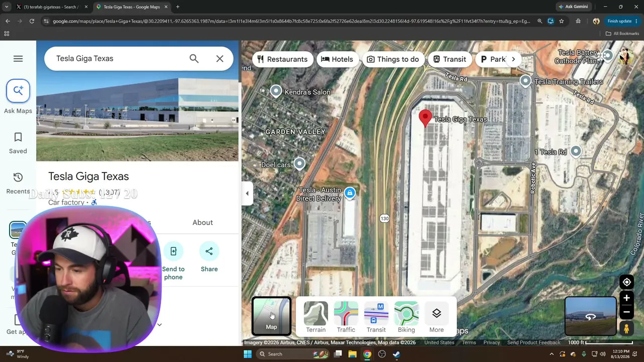
Task: Toggle the Transit layer
Action: pyautogui.click(x=376, y=317)
